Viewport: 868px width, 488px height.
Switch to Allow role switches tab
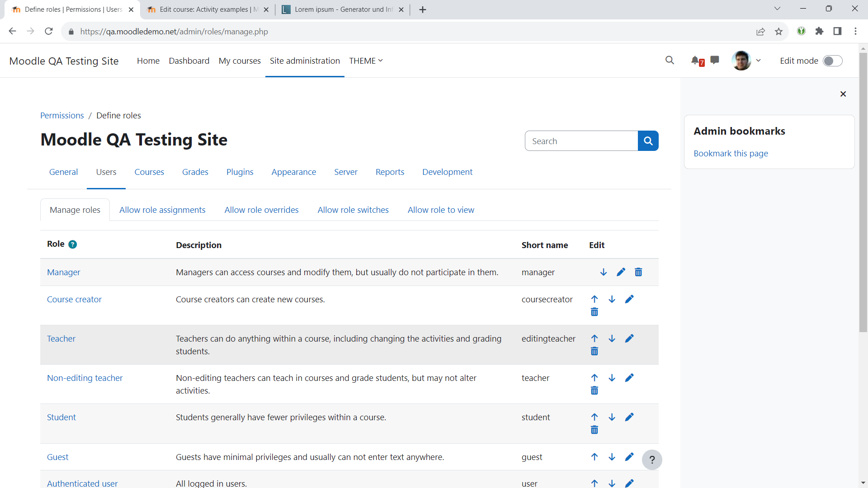pyautogui.click(x=353, y=210)
